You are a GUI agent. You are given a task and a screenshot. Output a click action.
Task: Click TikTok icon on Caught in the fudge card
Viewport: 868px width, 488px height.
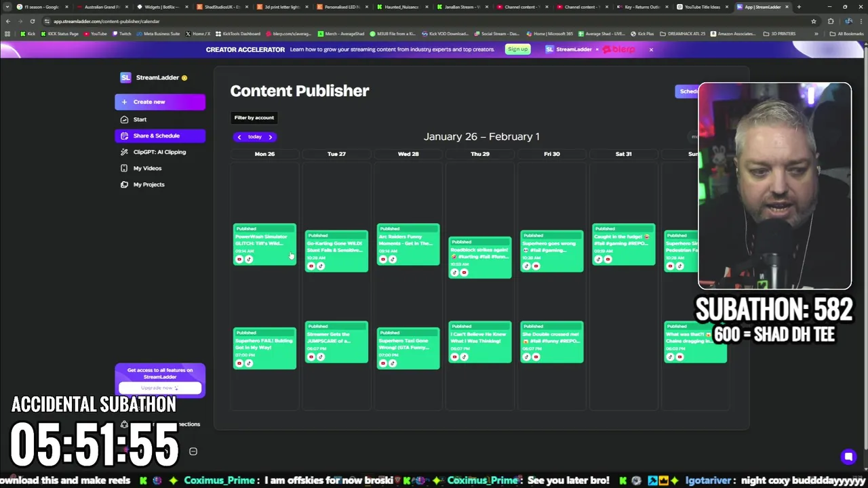point(598,260)
